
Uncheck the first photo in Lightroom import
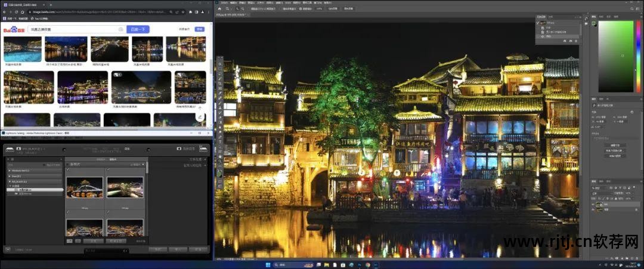[x=68, y=170]
